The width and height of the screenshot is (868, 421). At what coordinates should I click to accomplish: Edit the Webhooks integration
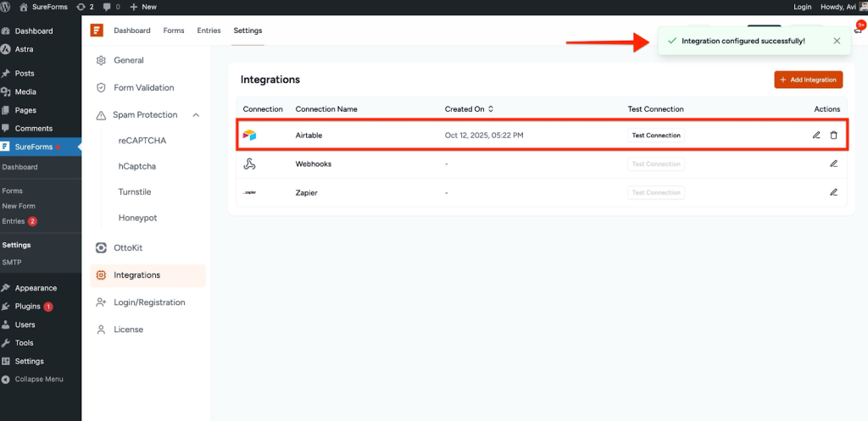tap(834, 163)
